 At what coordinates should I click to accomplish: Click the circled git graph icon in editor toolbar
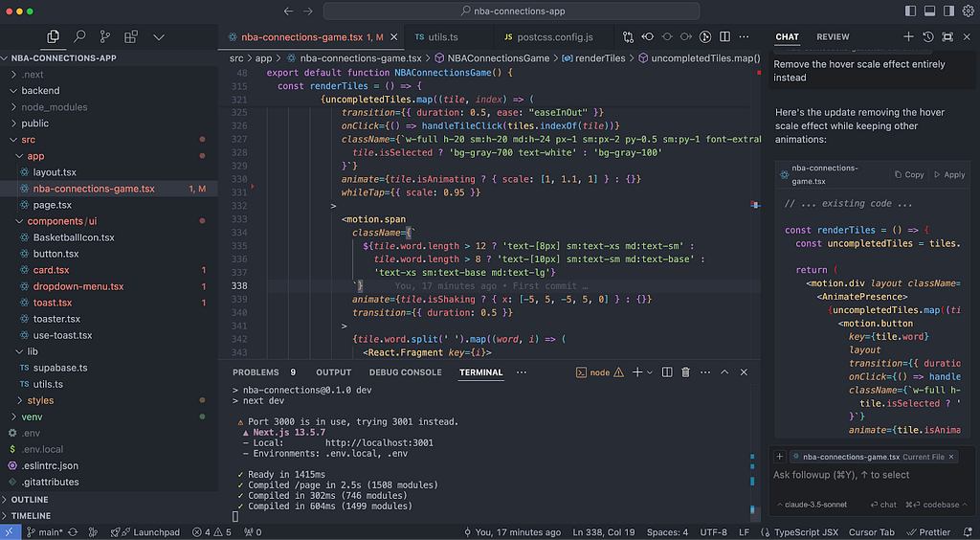[705, 37]
